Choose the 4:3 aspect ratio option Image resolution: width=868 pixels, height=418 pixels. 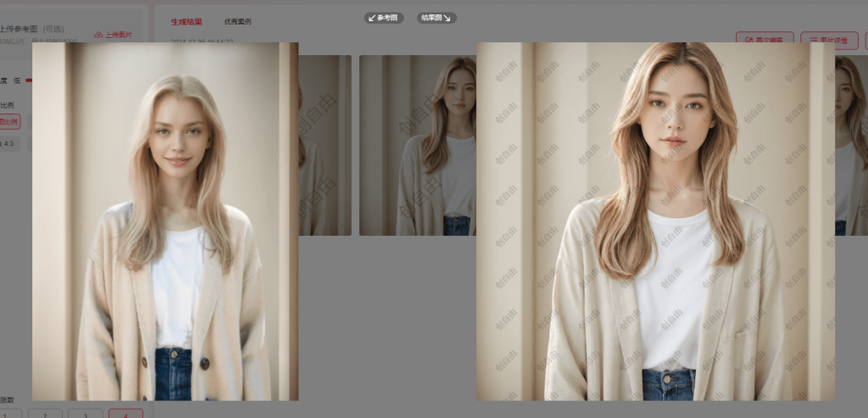tap(8, 144)
